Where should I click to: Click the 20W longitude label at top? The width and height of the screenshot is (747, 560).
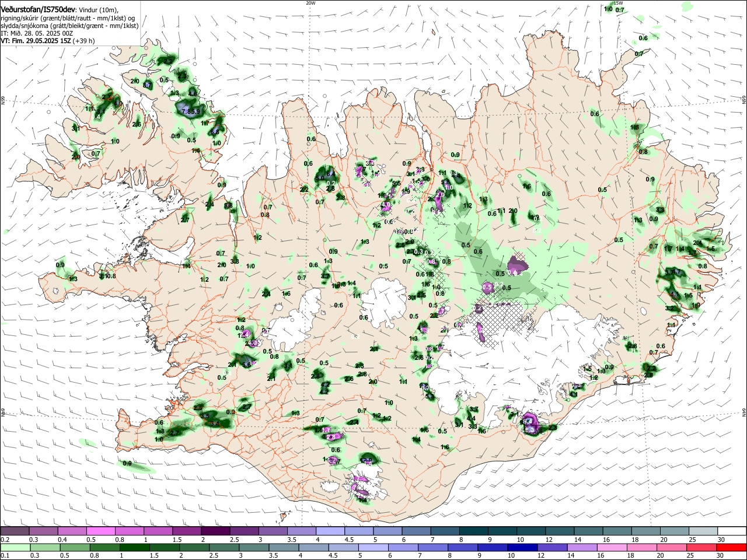[310, 3]
